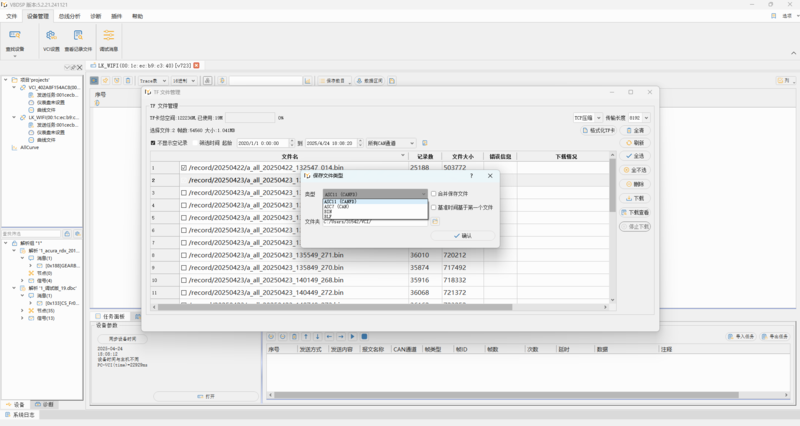Click the 确认 confirm button
800x426 pixels.
[x=462, y=235]
